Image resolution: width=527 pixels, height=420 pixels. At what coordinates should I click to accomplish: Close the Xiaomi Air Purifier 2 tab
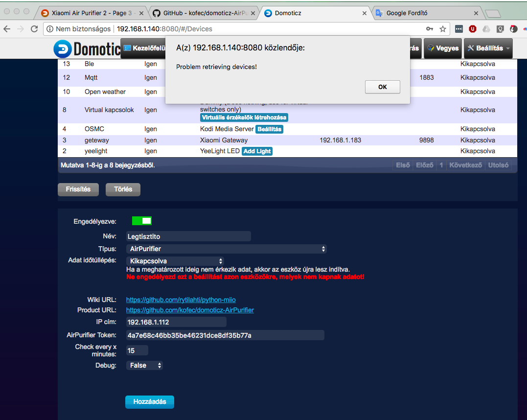[x=141, y=13]
